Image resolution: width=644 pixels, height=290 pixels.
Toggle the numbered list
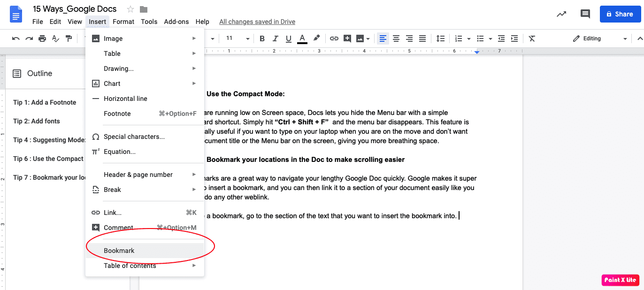pos(459,38)
